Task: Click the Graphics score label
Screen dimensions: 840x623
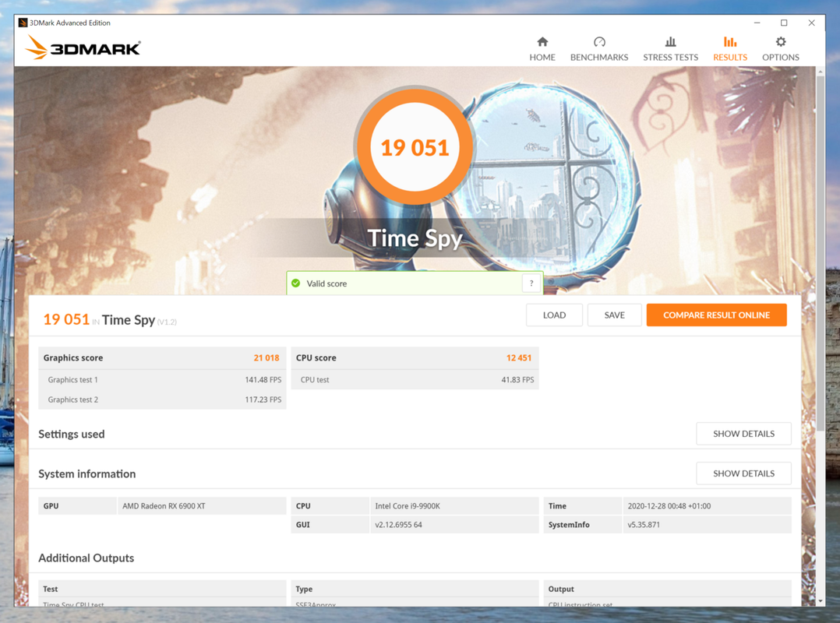Action: 73,358
